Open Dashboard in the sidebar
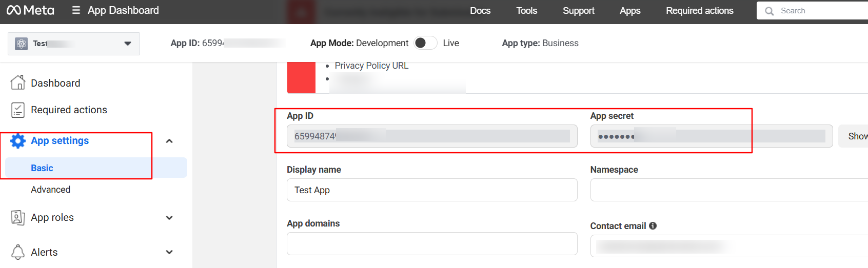The image size is (868, 268). [x=55, y=83]
